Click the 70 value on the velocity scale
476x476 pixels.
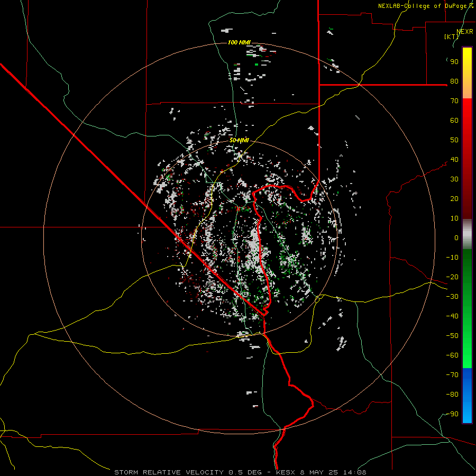[x=454, y=101]
